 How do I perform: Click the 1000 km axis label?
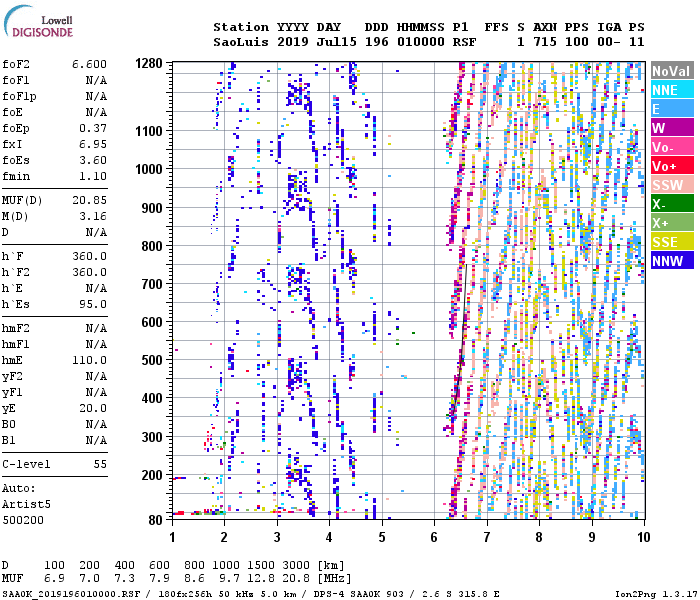point(149,169)
